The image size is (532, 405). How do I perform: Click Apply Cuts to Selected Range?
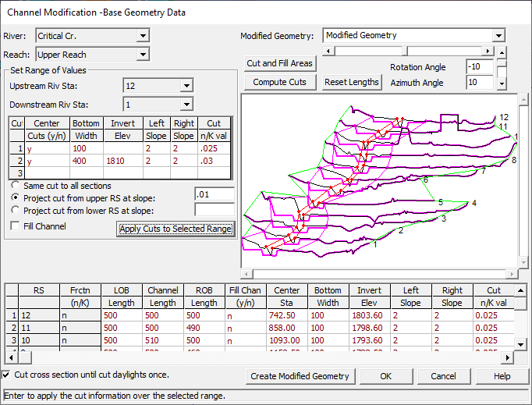click(x=175, y=229)
